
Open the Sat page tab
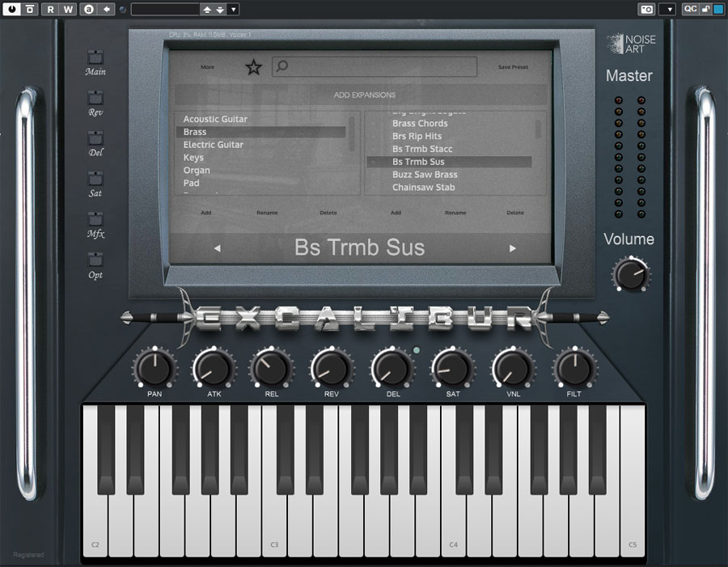pos(95,178)
